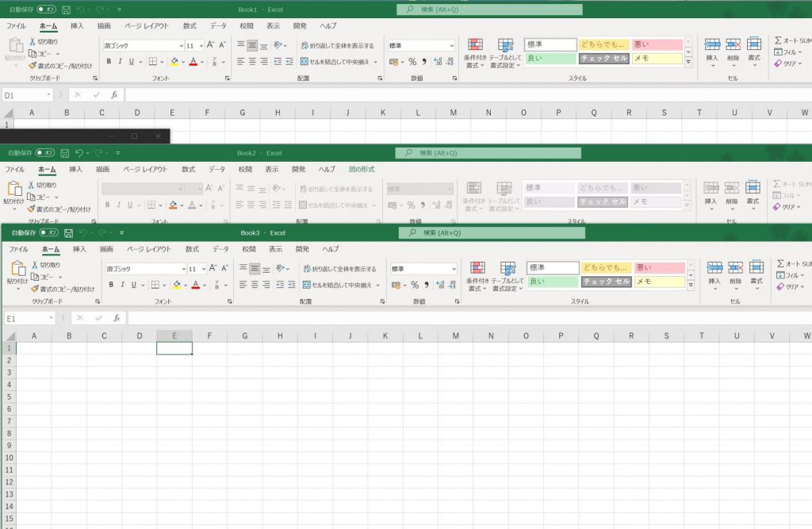Expand Merge and Center dropdown arrow in Book3
Viewport: 812px width, 529px height.
pos(378,285)
